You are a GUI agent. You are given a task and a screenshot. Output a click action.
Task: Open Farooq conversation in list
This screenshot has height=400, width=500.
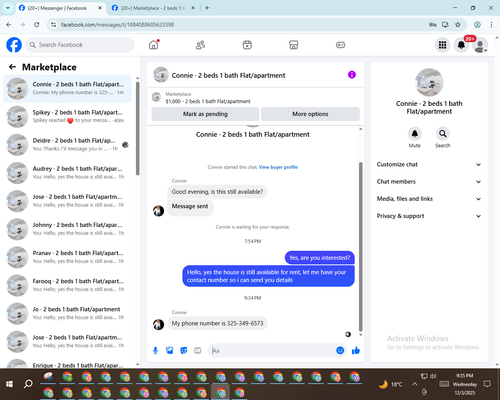coord(67,285)
